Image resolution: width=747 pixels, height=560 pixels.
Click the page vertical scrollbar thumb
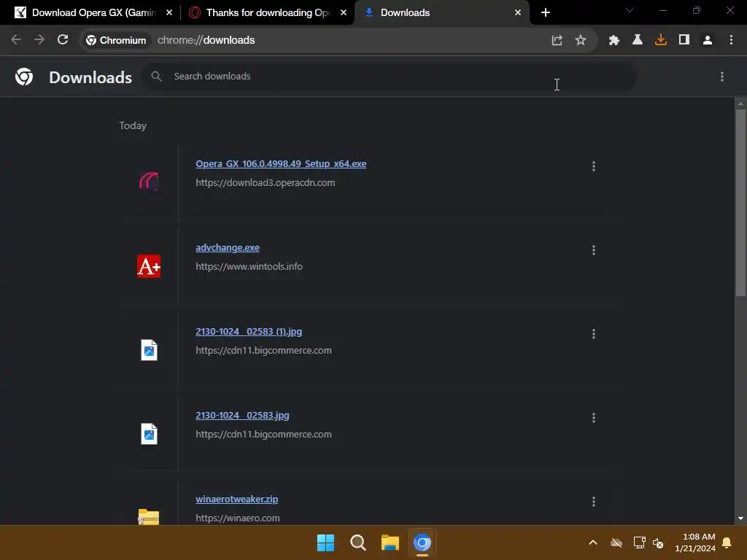[740, 203]
